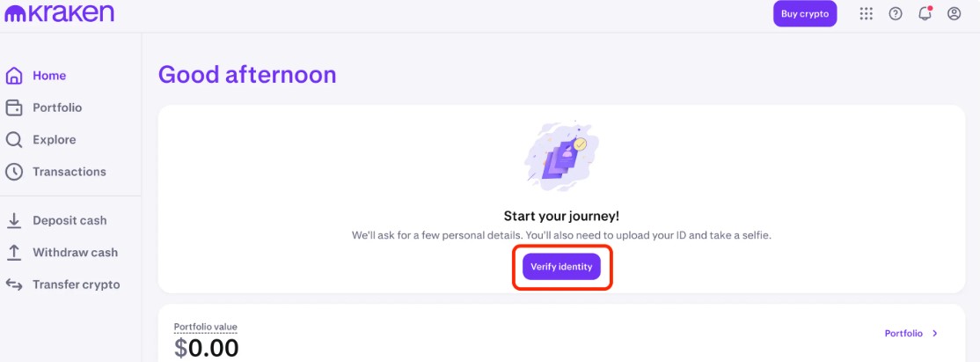Select Transactions in the sidebar
The height and width of the screenshot is (362, 980).
click(x=69, y=172)
